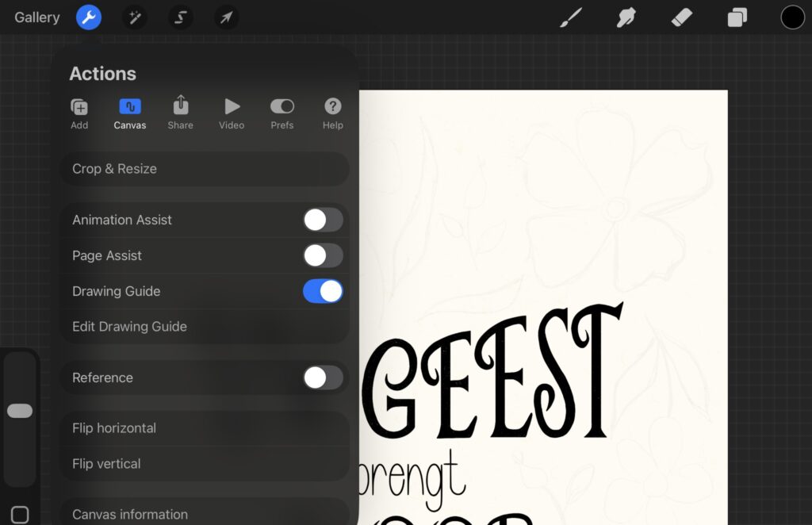Select the Smudge tool

[x=626, y=17]
